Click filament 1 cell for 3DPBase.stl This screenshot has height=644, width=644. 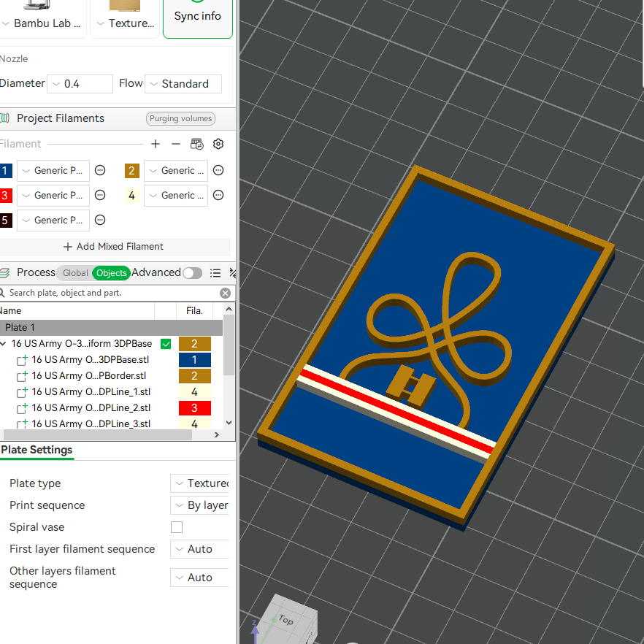click(x=195, y=360)
